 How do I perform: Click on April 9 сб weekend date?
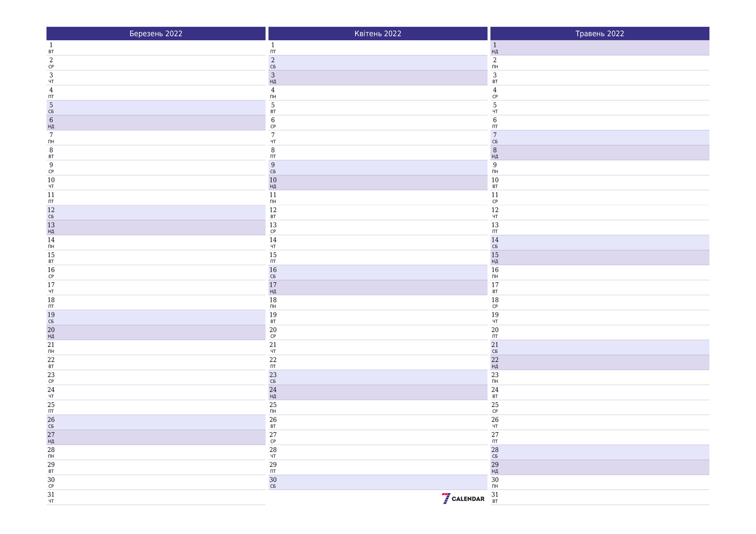[378, 165]
